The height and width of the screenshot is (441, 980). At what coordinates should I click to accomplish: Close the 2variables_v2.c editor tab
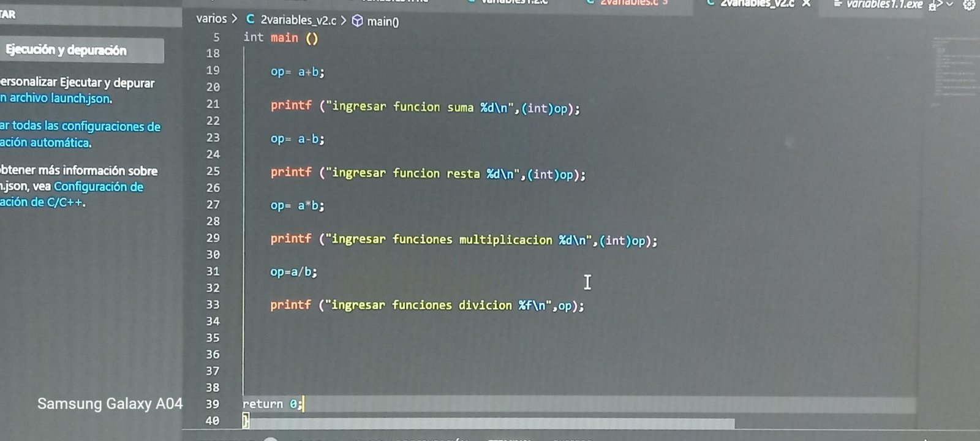pos(807,4)
